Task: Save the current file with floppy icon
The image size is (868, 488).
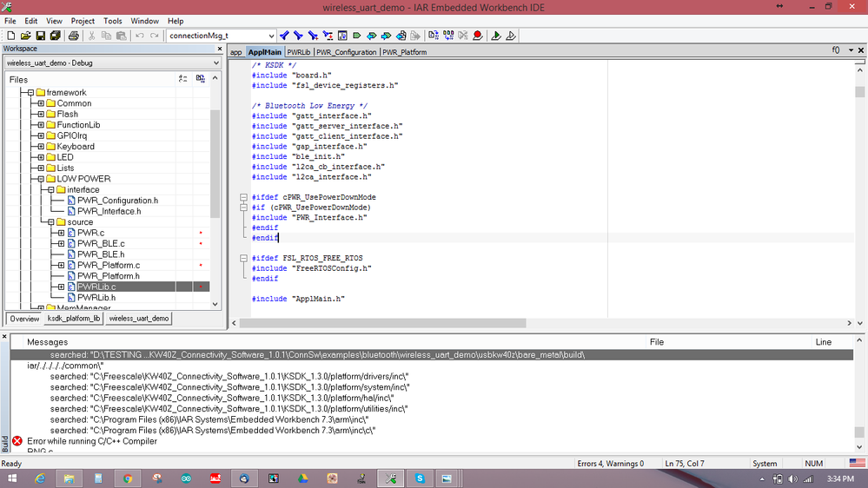Action: [41, 36]
